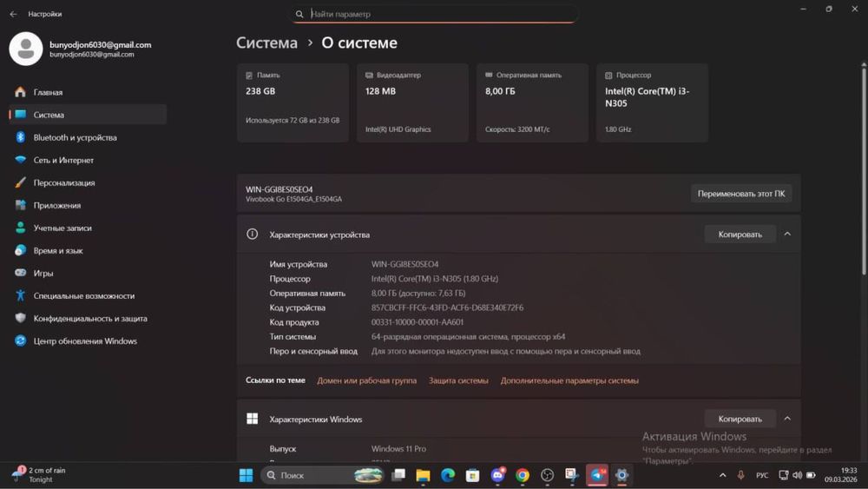Focus the Найти параметр search field
Image resolution: width=868 pixels, height=489 pixels.
tap(434, 14)
